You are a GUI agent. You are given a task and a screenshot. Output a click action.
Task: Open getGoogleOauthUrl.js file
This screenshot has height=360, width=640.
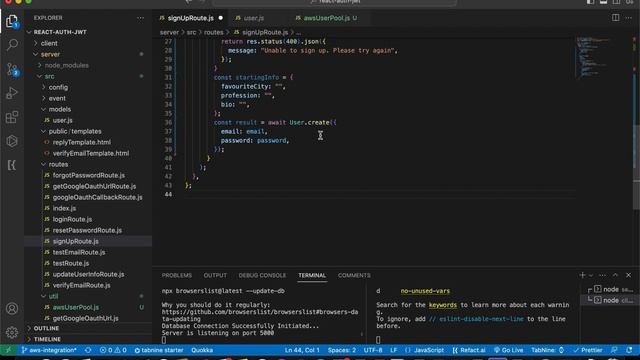point(85,318)
